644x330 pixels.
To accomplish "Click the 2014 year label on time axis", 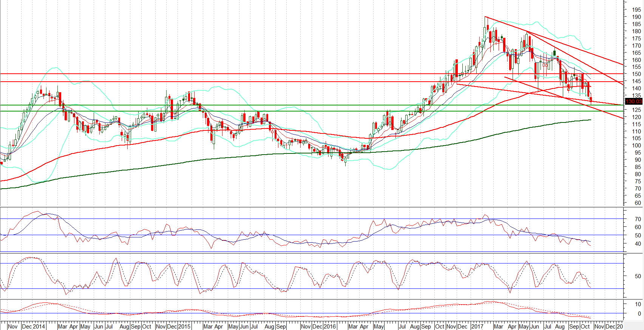I will (x=39, y=327).
